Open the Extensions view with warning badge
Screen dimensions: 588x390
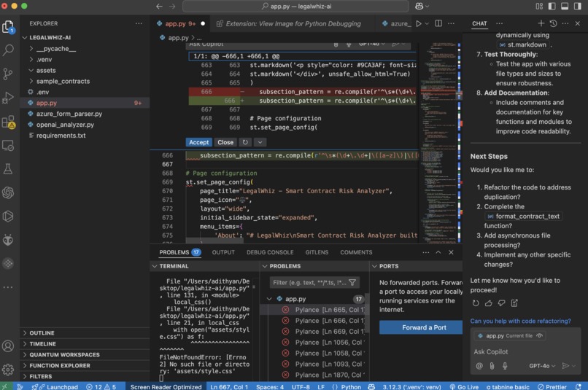8,122
